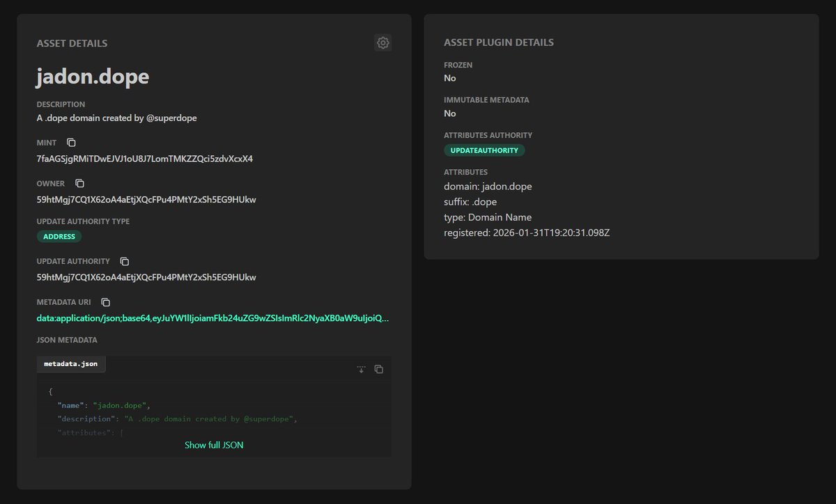Copy the Metadata URI

pos(105,302)
